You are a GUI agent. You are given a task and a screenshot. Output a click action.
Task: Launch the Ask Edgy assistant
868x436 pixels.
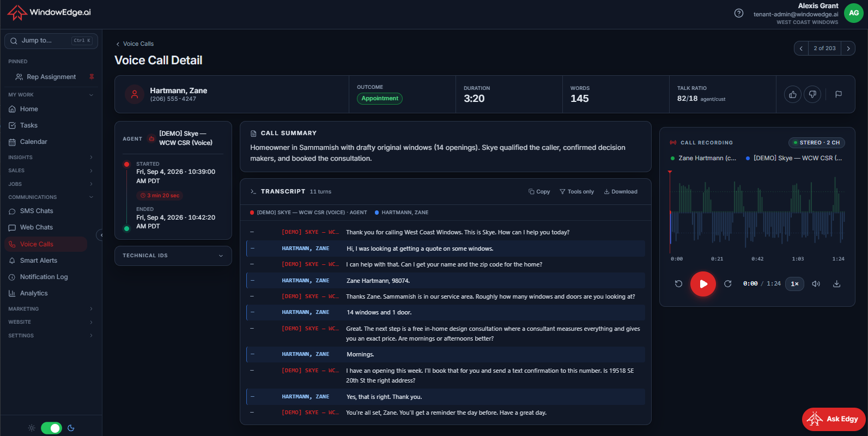[834, 419]
